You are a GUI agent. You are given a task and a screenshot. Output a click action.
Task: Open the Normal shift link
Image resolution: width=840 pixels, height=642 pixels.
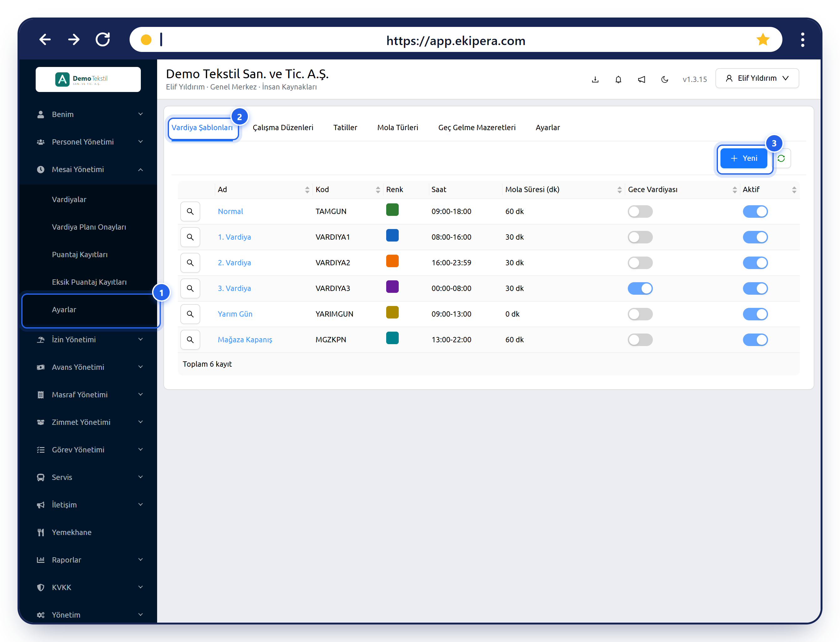click(x=230, y=211)
